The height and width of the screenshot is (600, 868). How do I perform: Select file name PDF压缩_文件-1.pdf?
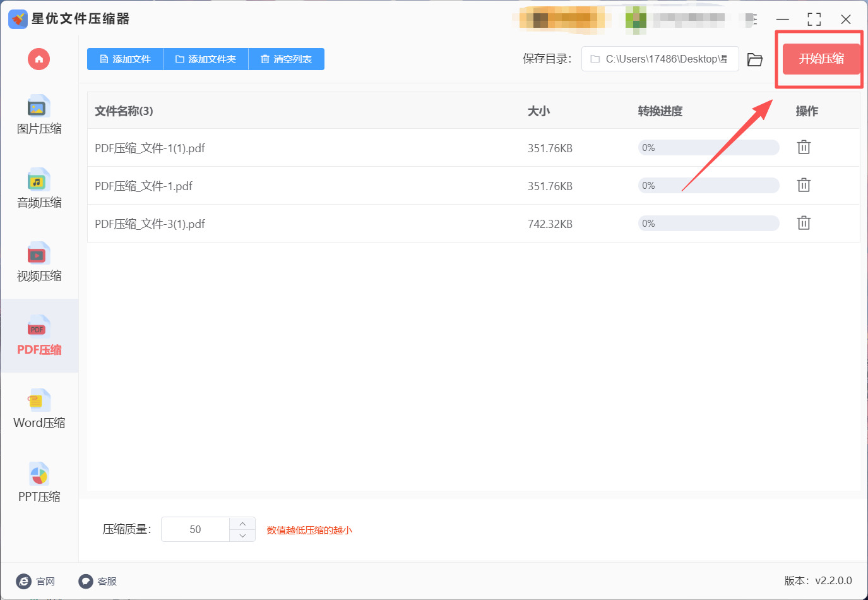(x=143, y=186)
